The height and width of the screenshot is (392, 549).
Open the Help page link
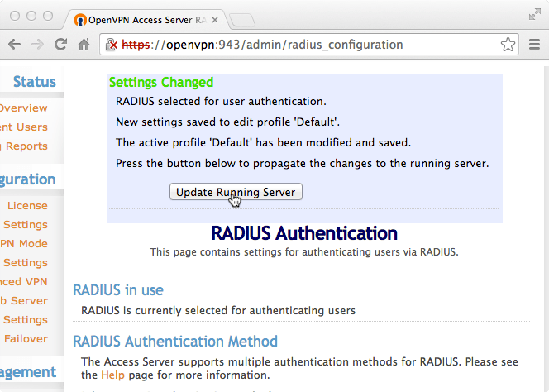(112, 375)
